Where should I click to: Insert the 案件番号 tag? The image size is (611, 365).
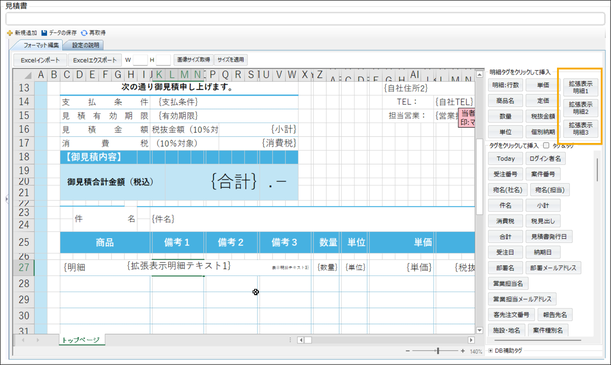coord(543,174)
